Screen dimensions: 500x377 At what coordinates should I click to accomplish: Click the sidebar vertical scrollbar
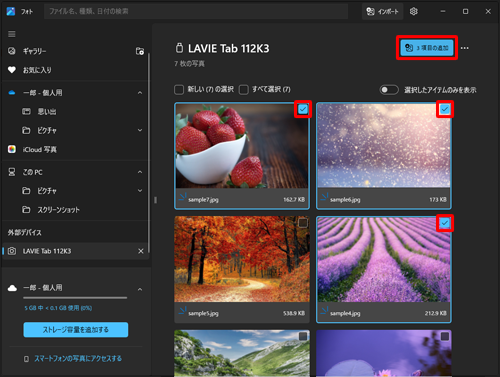pyautogui.click(x=149, y=153)
